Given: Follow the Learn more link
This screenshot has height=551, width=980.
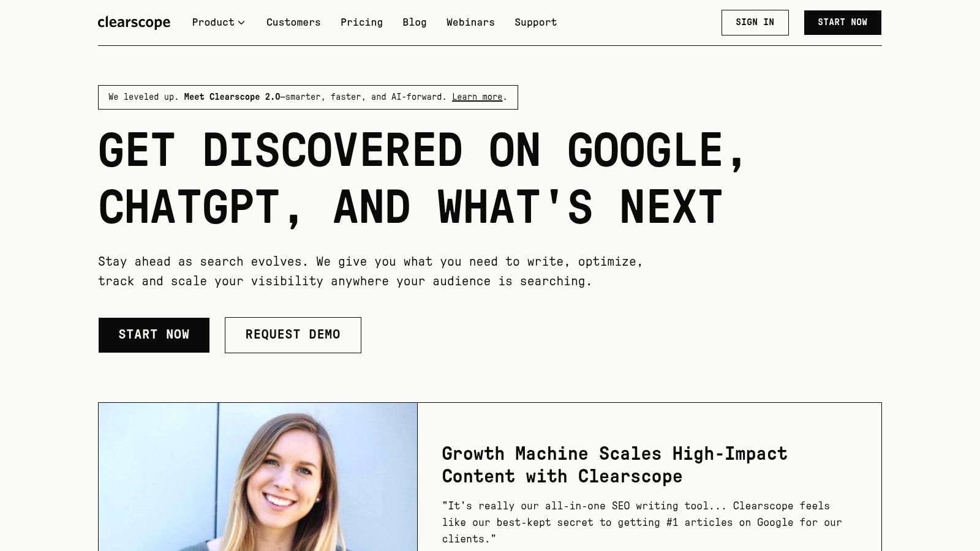Looking at the screenshot, I should pyautogui.click(x=477, y=97).
